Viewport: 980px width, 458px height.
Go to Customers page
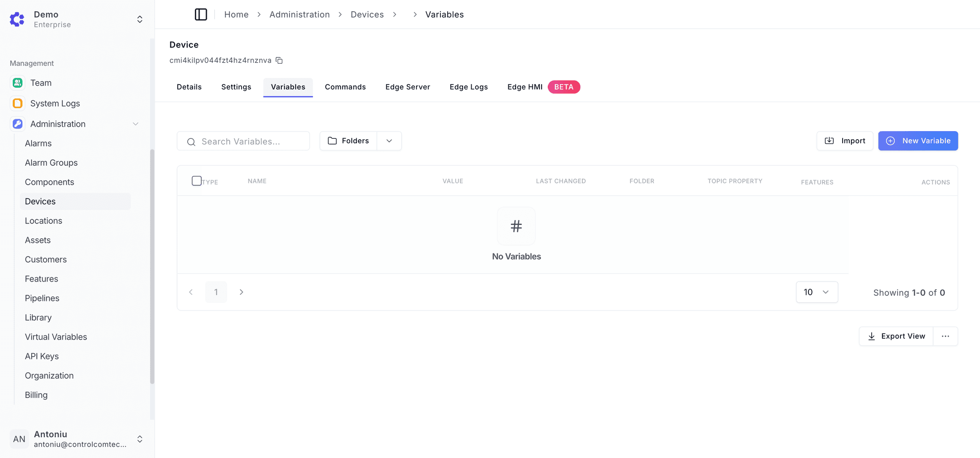[46, 260]
